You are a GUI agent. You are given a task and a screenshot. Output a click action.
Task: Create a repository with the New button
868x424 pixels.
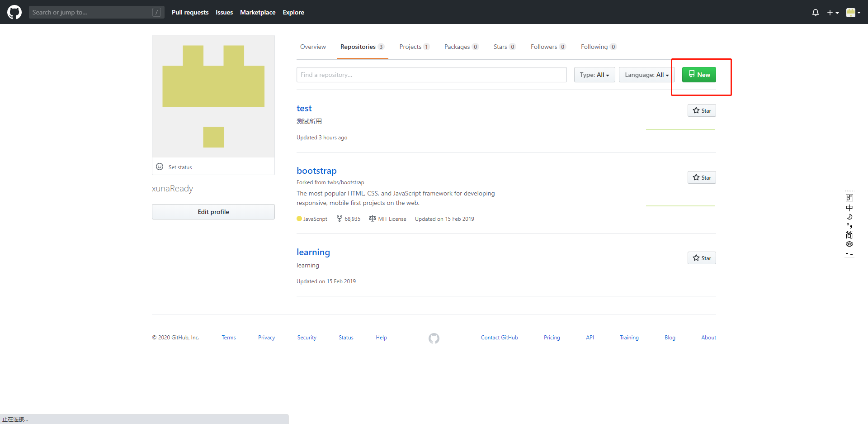[x=699, y=75]
